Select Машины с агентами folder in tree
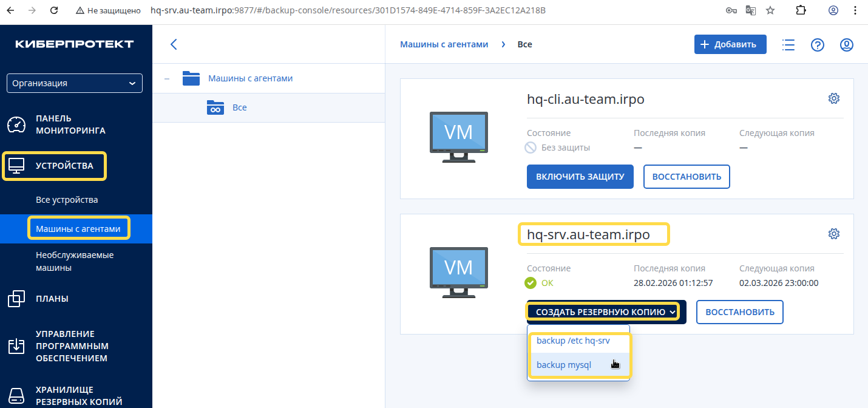This screenshot has height=408, width=868. pos(250,78)
